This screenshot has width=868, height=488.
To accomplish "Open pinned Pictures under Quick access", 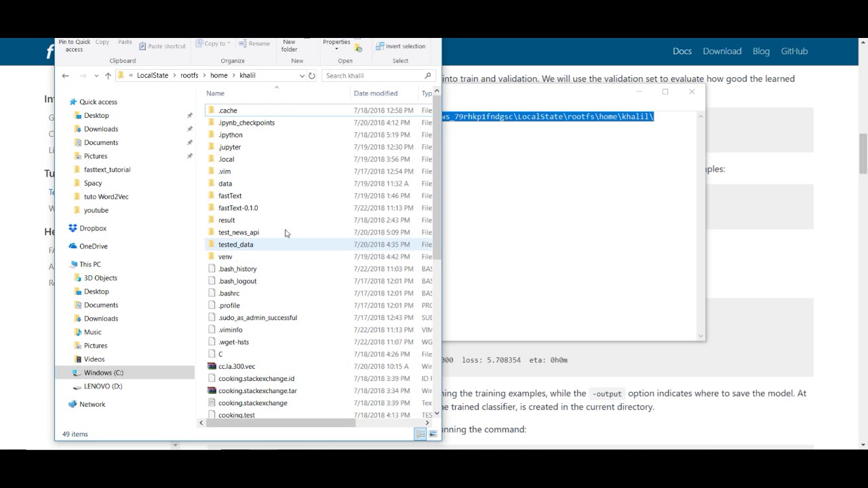I will [x=96, y=157].
